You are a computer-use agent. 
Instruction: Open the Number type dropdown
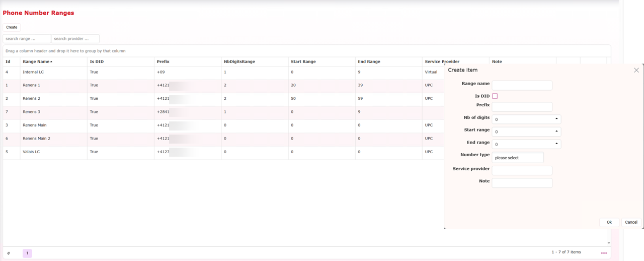517,158
